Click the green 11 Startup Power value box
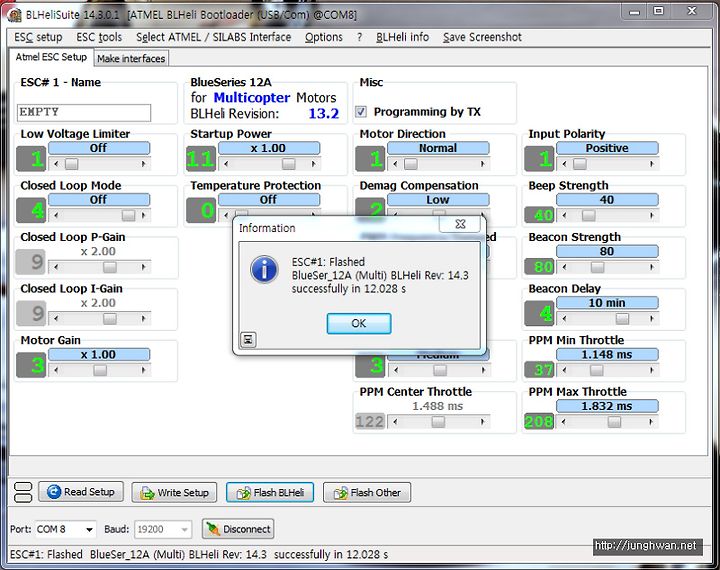 pos(201,159)
